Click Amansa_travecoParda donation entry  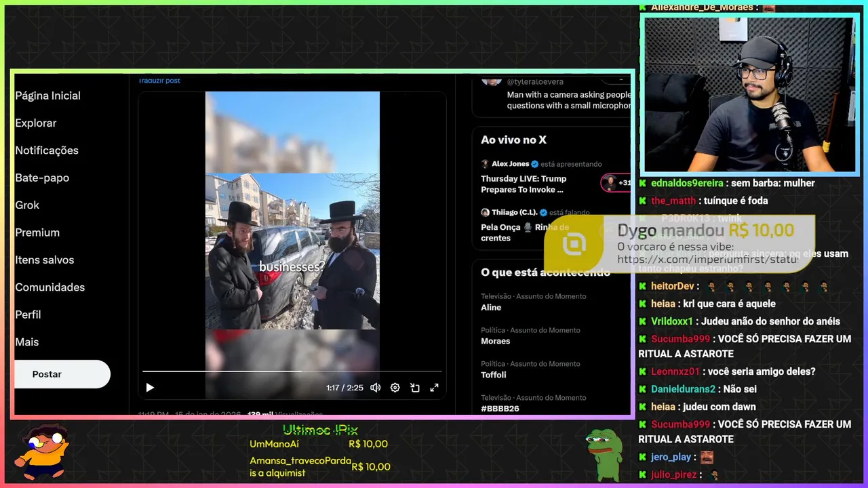320,467
